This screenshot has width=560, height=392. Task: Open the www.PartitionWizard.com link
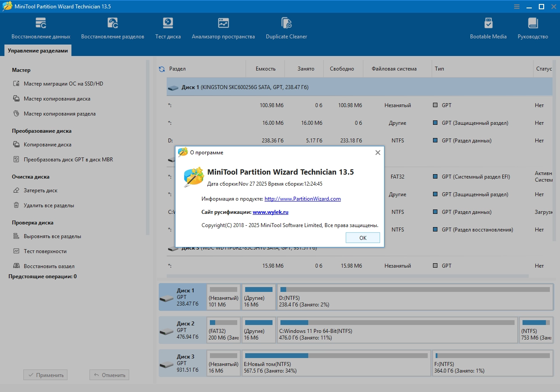pos(302,199)
